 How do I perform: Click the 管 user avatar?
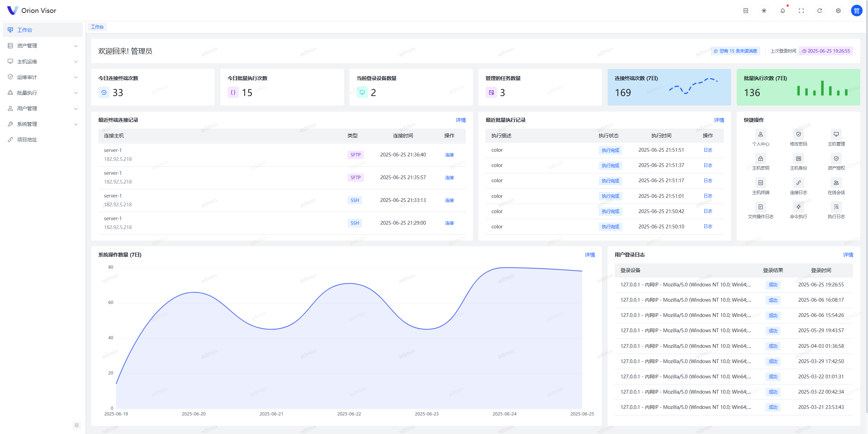pyautogui.click(x=856, y=11)
